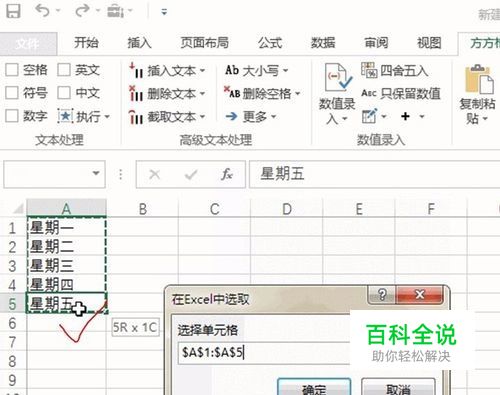500x395 pixels.
Task: Tick the 数字 checkbox
Action: 12,116
